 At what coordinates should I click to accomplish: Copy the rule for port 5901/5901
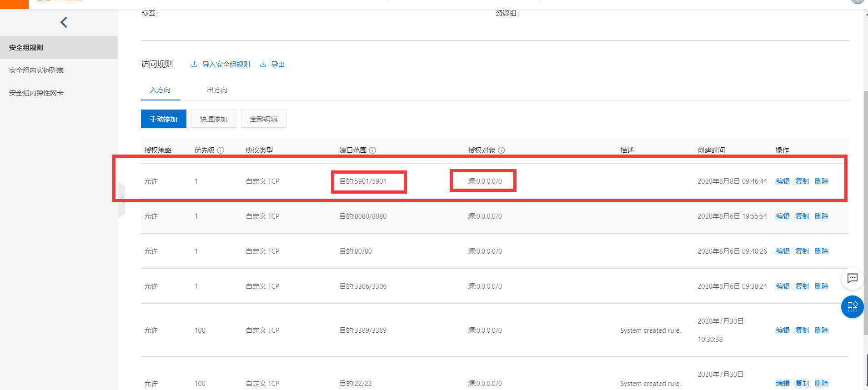point(802,181)
